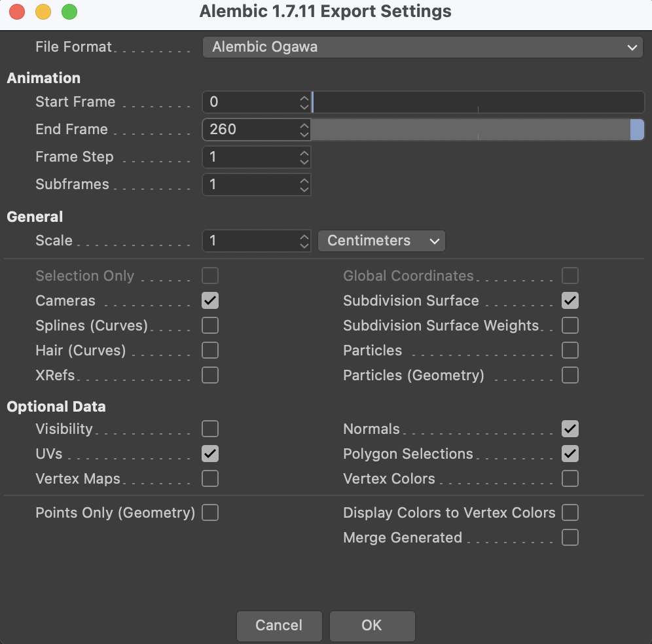652x644 pixels.
Task: Increase Frame Step with up arrow
Action: click(x=304, y=152)
